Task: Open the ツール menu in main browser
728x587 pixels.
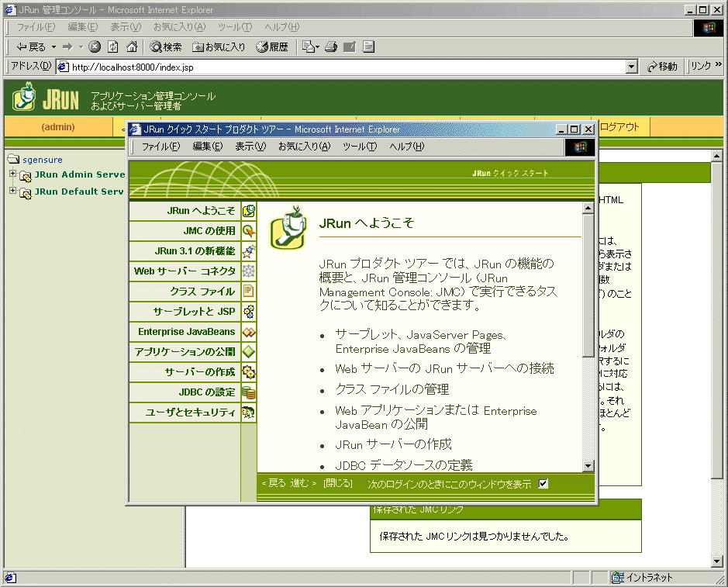Action: click(x=234, y=27)
